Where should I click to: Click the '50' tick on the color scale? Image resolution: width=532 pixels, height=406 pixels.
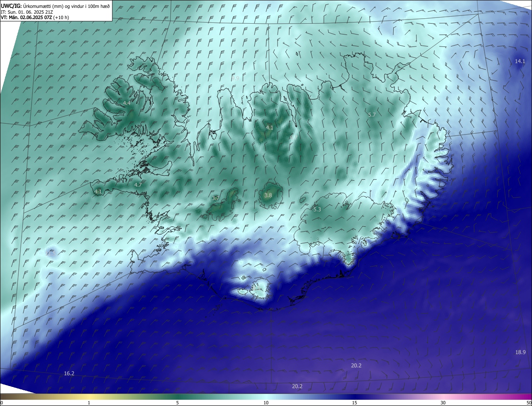click(x=529, y=403)
